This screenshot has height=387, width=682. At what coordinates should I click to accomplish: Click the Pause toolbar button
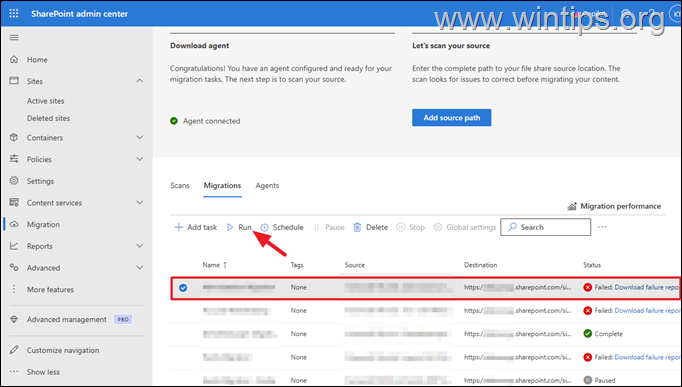pyautogui.click(x=329, y=227)
